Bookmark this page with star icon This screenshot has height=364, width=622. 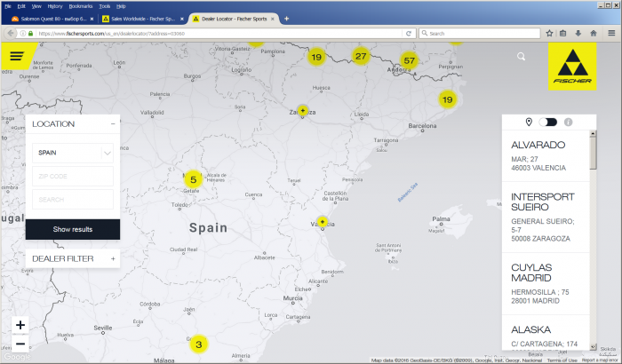point(549,34)
